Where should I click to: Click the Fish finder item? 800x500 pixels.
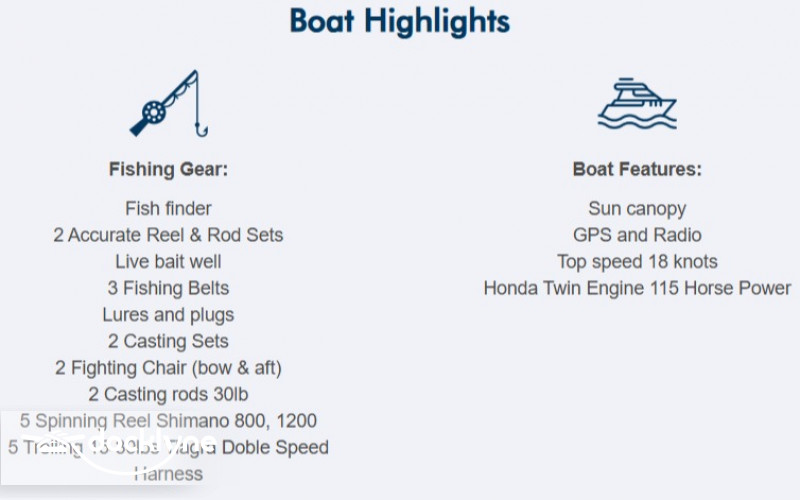pyautogui.click(x=168, y=209)
